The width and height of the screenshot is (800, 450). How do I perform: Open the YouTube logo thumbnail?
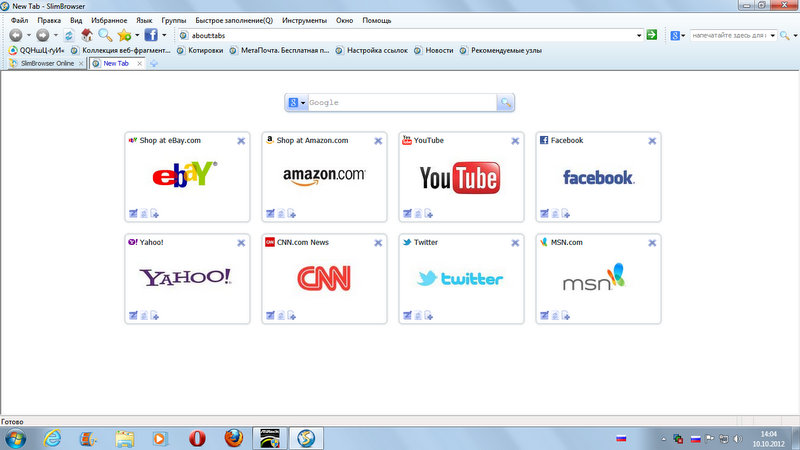tap(460, 178)
